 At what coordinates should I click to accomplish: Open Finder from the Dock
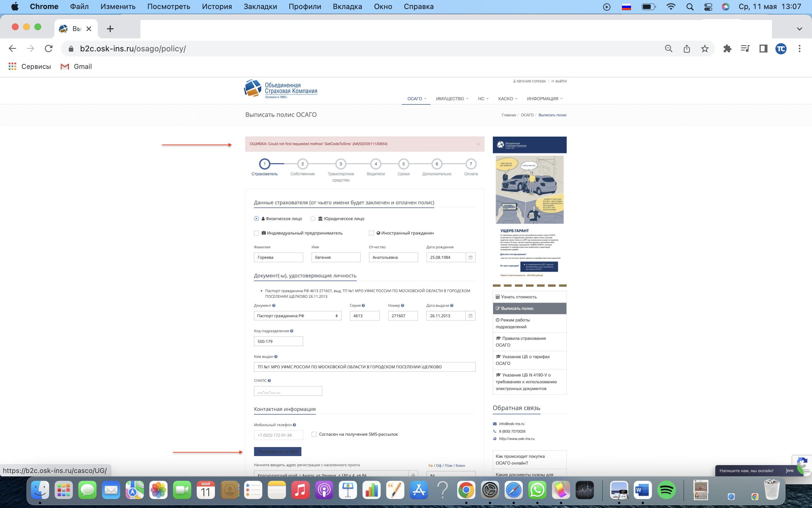40,490
